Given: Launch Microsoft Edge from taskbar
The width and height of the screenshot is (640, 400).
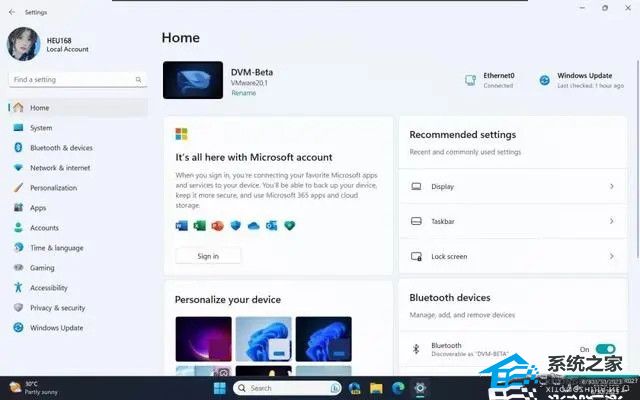Looking at the screenshot, I should point(398,388).
